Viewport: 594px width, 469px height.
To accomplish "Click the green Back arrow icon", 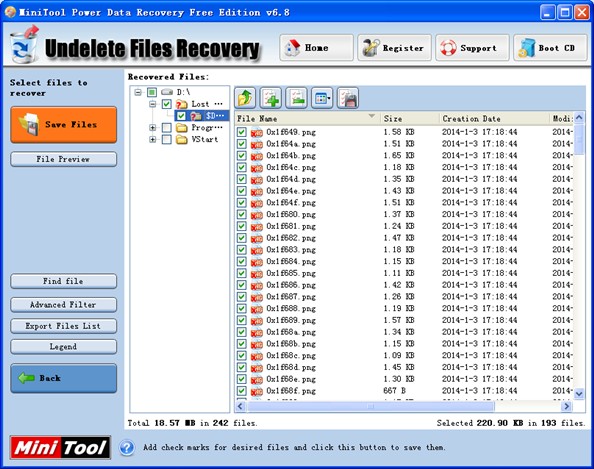I will [x=27, y=378].
